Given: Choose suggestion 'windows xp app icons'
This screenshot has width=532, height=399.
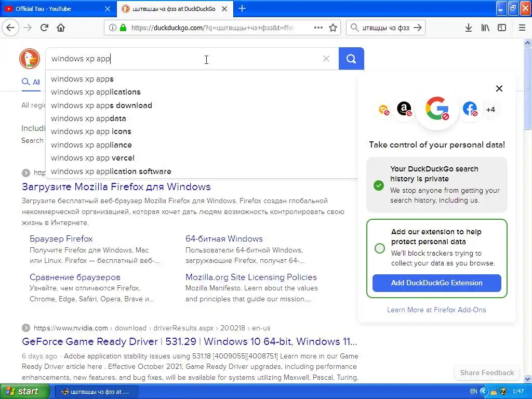Looking at the screenshot, I should [x=202, y=131].
